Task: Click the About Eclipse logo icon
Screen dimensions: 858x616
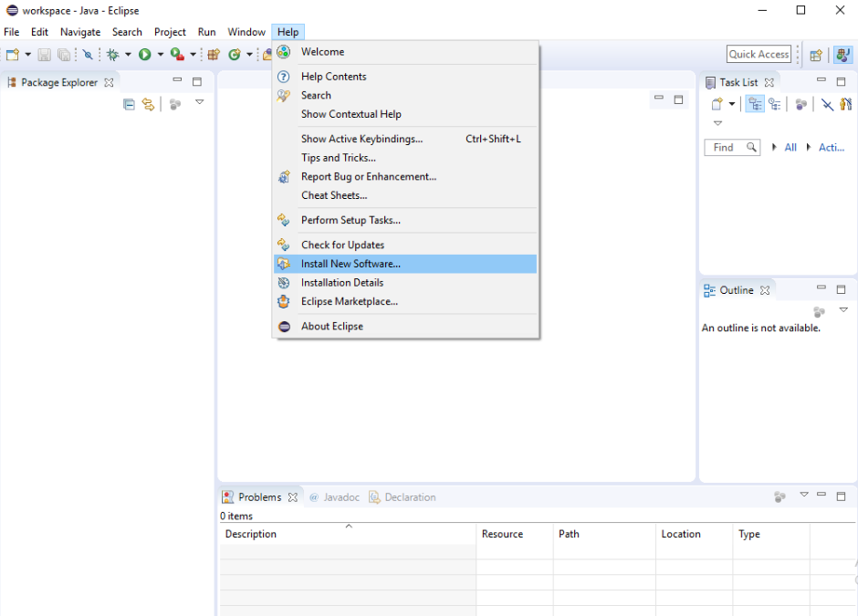Action: (284, 327)
